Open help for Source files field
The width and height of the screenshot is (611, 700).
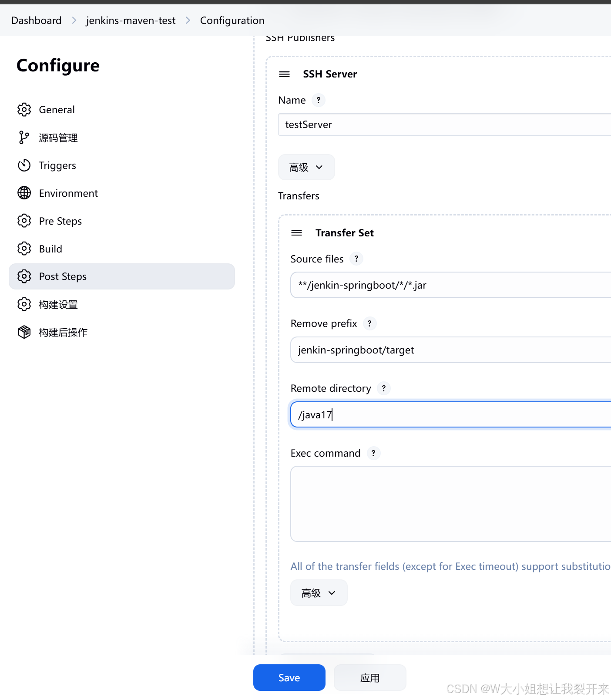coord(356,259)
